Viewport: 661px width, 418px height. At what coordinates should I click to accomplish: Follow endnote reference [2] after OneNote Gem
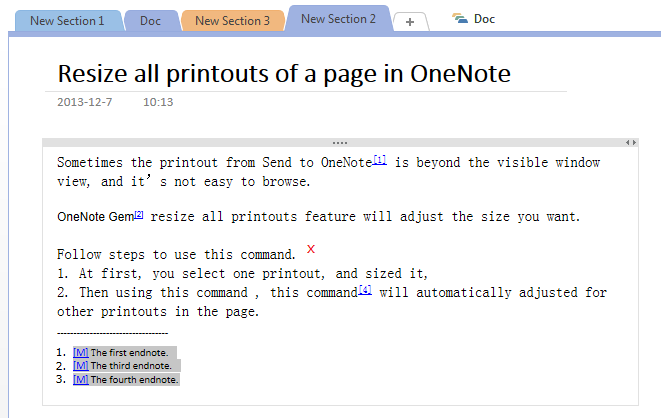pos(139,215)
